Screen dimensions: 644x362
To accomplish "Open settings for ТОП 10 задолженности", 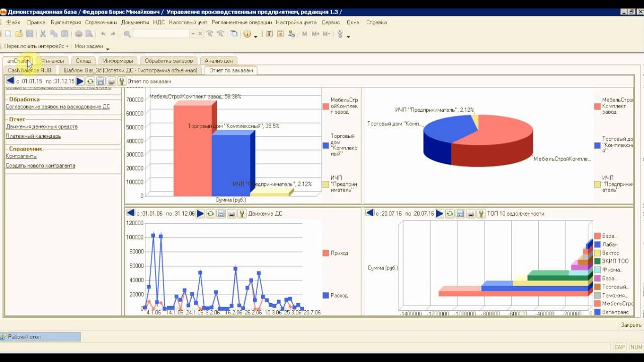I will point(481,213).
